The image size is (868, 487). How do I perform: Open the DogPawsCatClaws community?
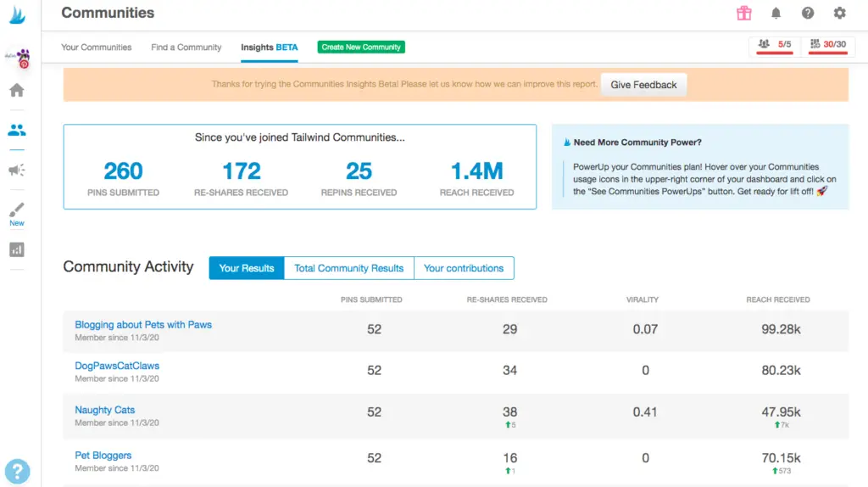(117, 366)
